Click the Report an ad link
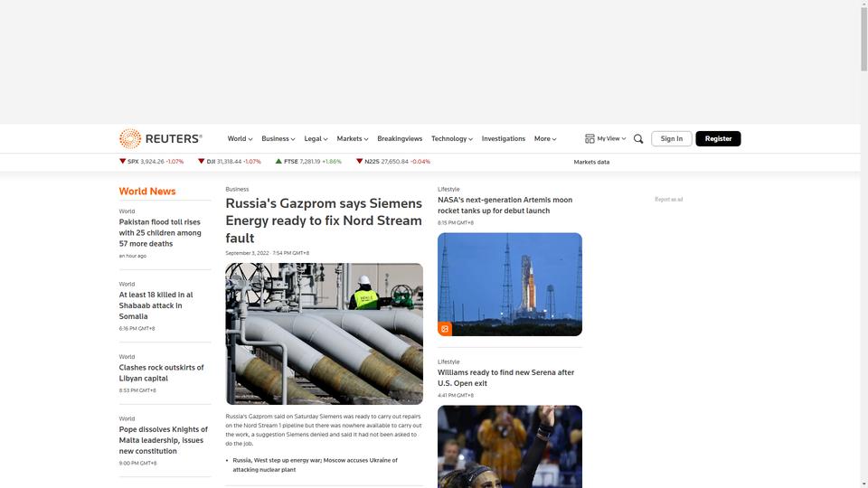The image size is (868, 488). tap(669, 199)
